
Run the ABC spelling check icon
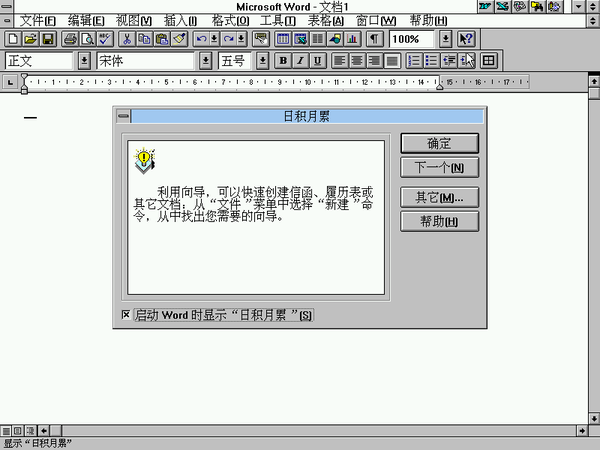click(x=105, y=39)
